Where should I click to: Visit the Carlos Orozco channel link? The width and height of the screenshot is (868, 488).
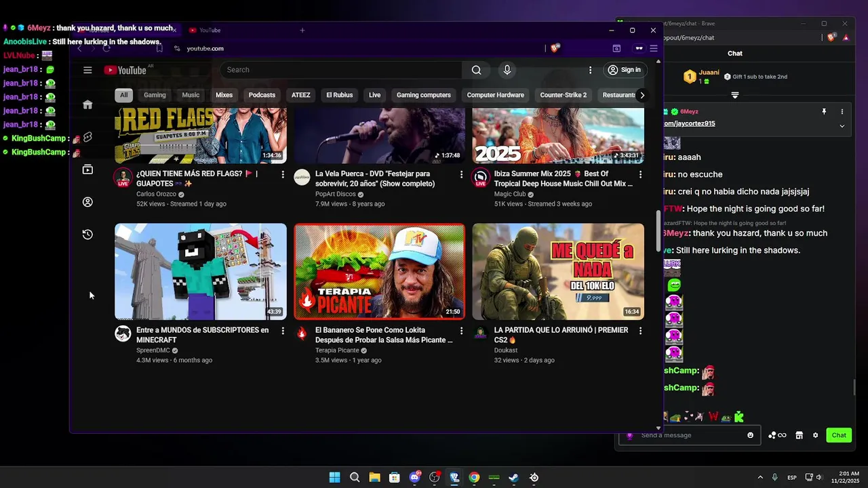point(156,194)
